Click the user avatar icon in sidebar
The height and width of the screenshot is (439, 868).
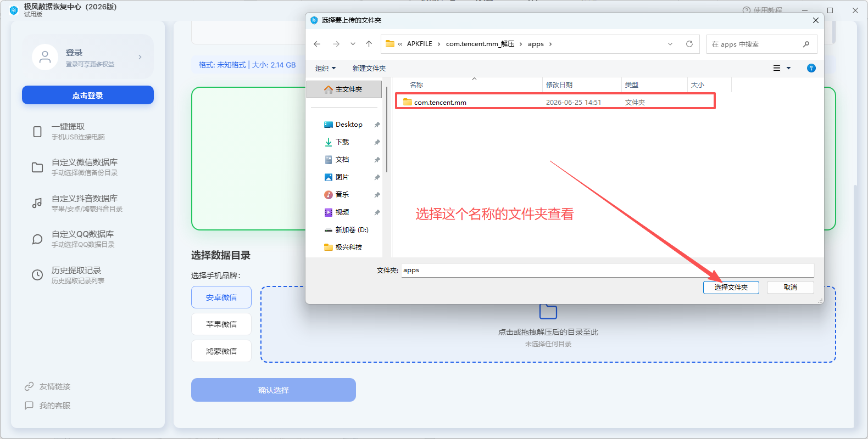(45, 57)
